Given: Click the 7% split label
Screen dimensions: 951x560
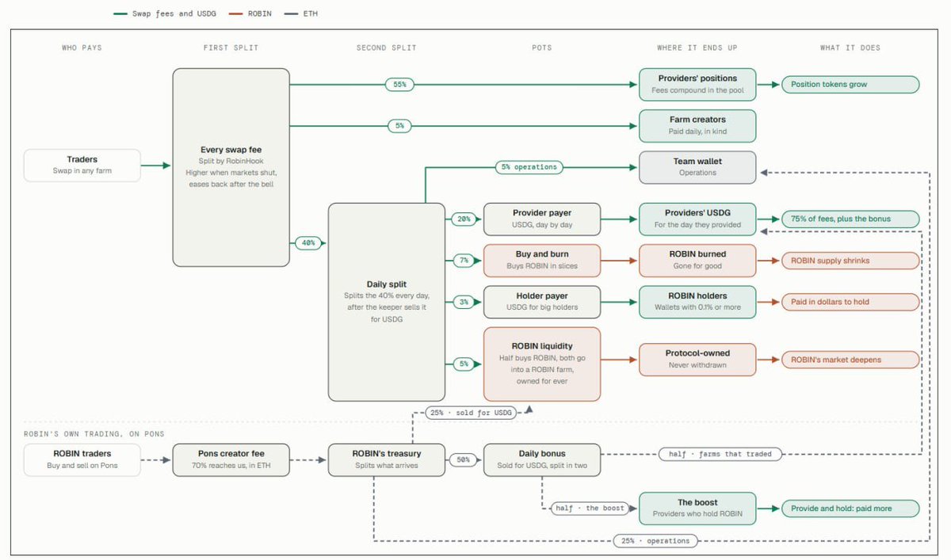Looking at the screenshot, I should [464, 260].
